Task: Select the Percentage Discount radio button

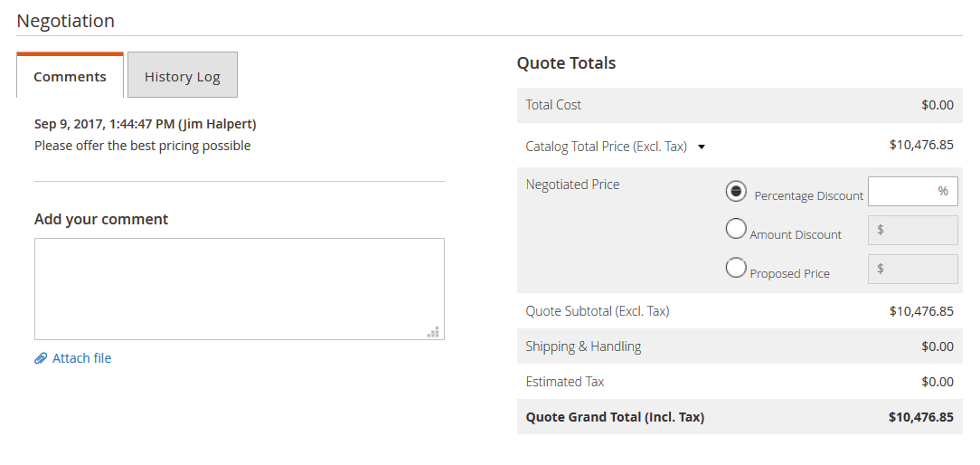Action: pos(736,191)
